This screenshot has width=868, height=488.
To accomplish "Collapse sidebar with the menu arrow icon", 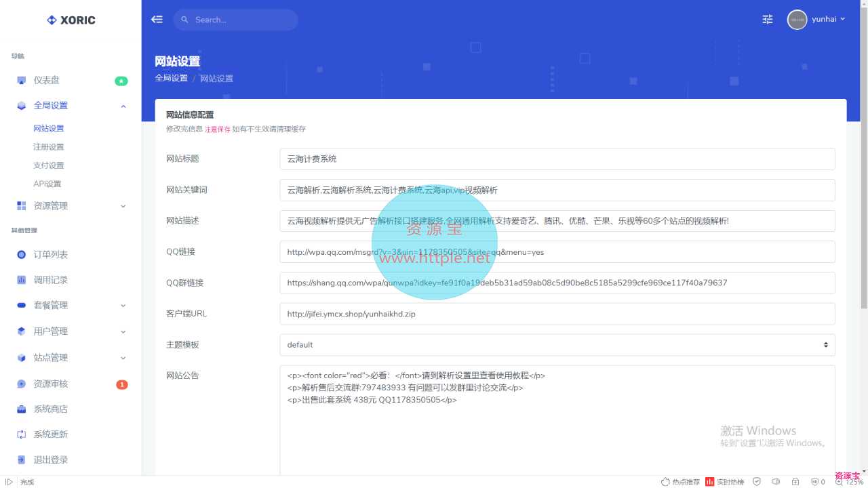I will 157,20.
